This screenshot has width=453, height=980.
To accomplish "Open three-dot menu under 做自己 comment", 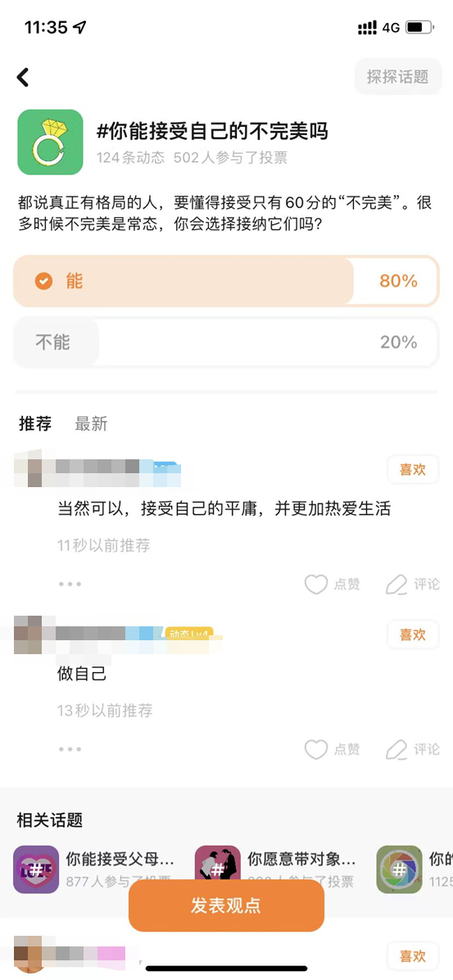I will (70, 749).
